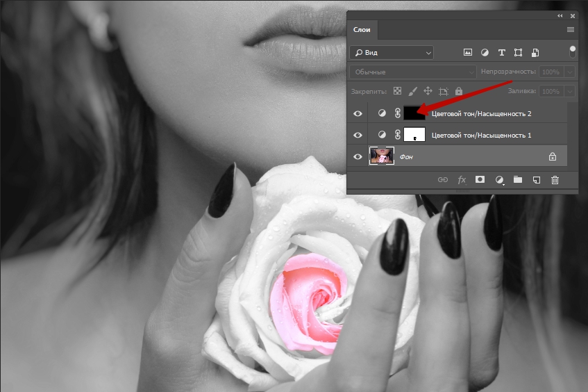Open layer styles fx menu
This screenshot has height=392, width=588.
[462, 180]
